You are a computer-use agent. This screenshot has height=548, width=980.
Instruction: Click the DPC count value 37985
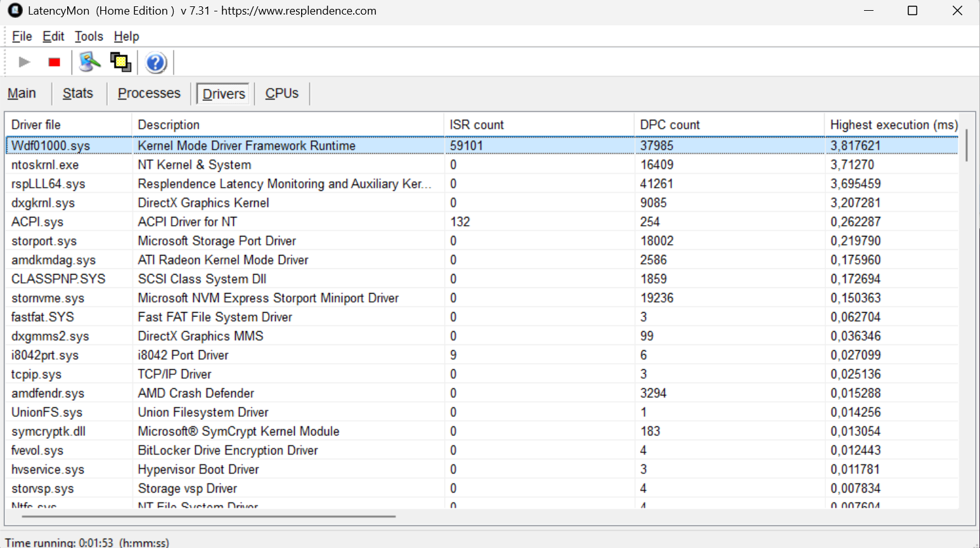[x=657, y=146]
